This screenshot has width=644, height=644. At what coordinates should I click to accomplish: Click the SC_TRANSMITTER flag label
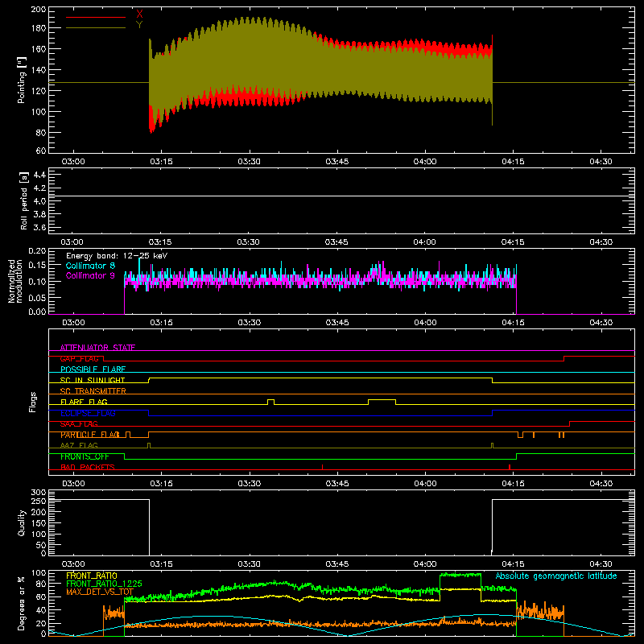93,391
